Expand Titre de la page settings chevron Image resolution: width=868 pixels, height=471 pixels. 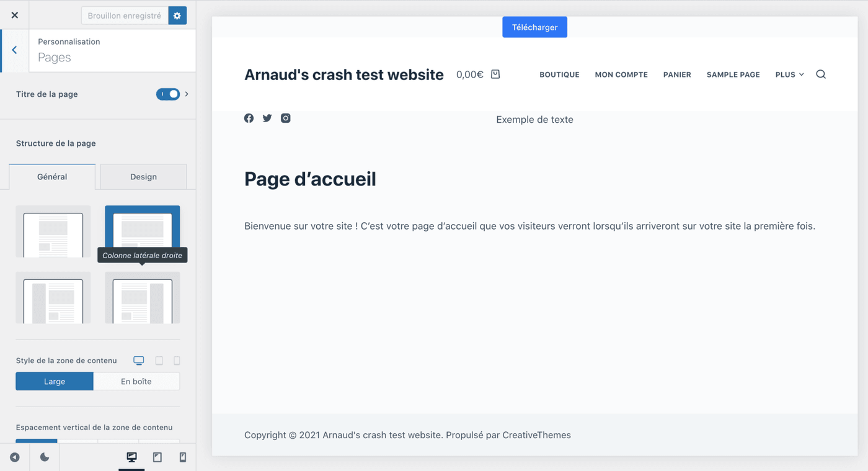point(187,94)
